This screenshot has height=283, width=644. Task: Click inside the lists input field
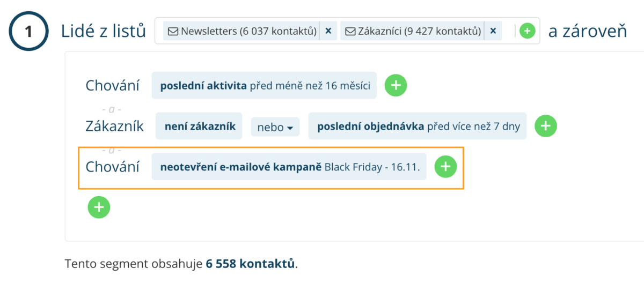[x=509, y=31]
